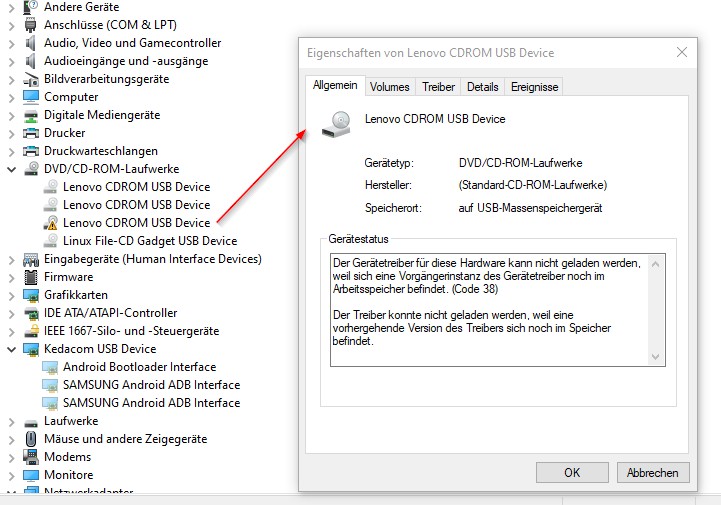Click the Digitale Mediengeräte icon
Screen dimensions: 721x505
coord(31,115)
